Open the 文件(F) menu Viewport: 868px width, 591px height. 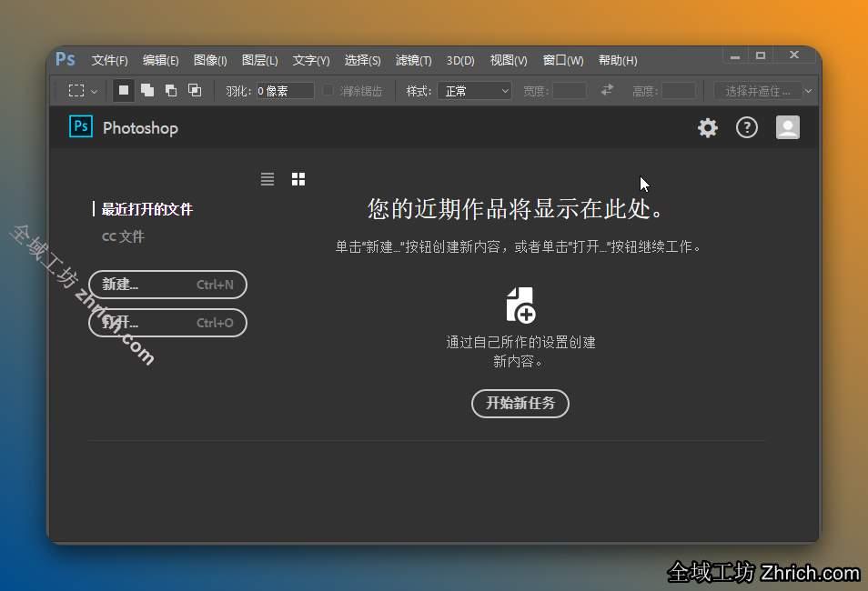109,60
